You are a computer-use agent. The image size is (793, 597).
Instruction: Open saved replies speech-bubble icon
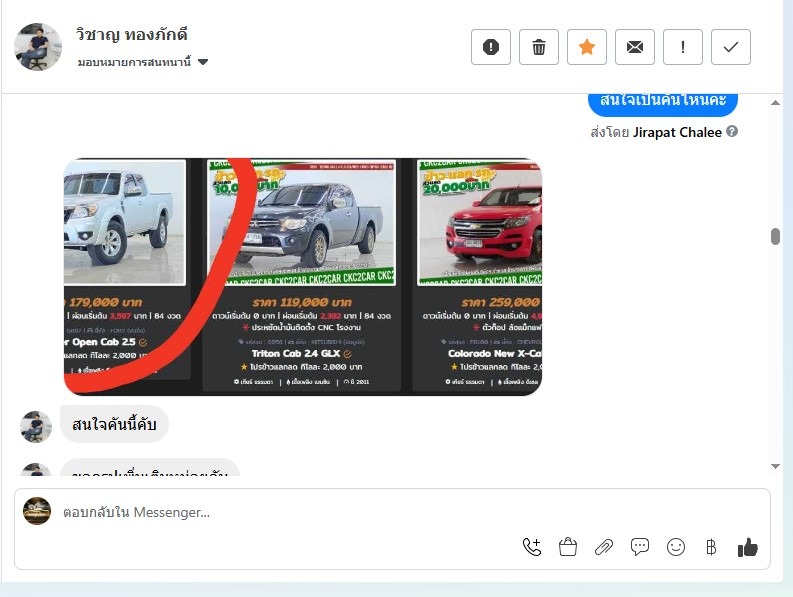pyautogui.click(x=640, y=547)
